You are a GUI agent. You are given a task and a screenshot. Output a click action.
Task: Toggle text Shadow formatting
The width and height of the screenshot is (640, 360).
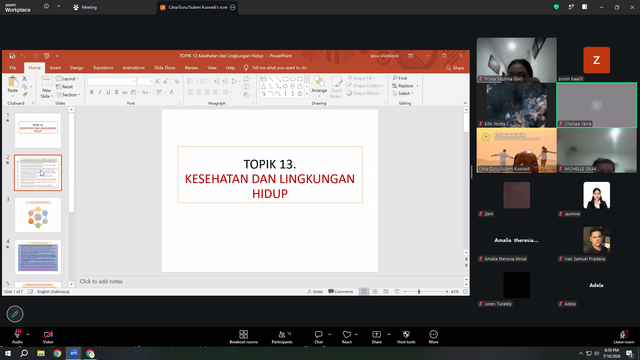(116, 92)
